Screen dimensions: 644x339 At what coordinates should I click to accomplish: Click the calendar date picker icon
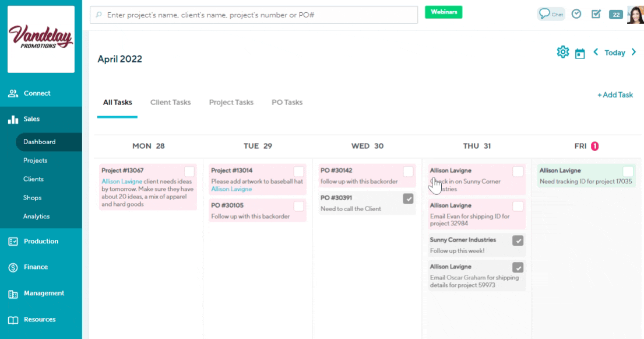[580, 54]
